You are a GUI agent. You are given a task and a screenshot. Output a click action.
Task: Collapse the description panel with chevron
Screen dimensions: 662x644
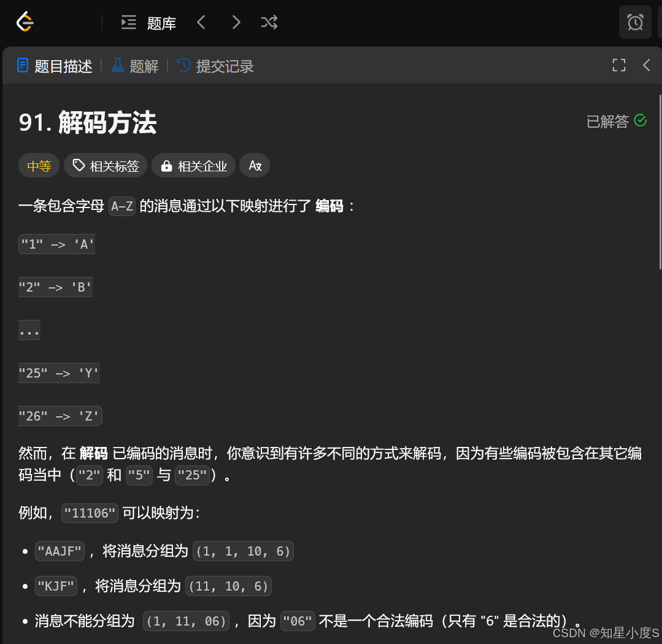pos(647,65)
